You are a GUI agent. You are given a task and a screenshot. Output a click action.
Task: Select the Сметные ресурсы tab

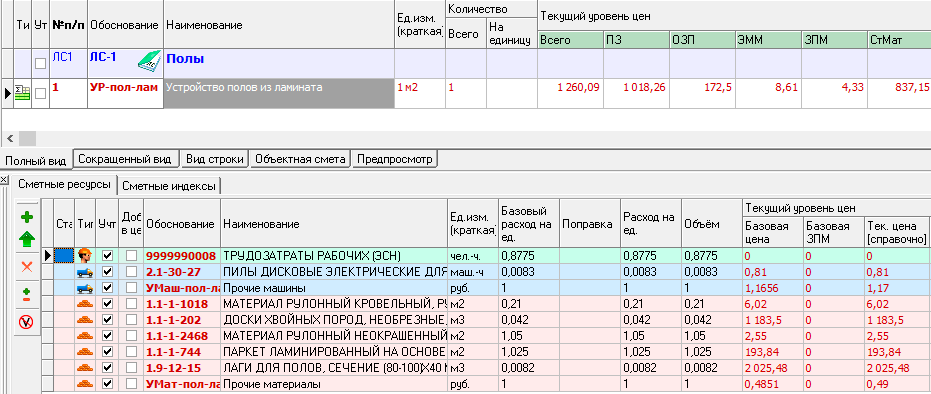(64, 185)
